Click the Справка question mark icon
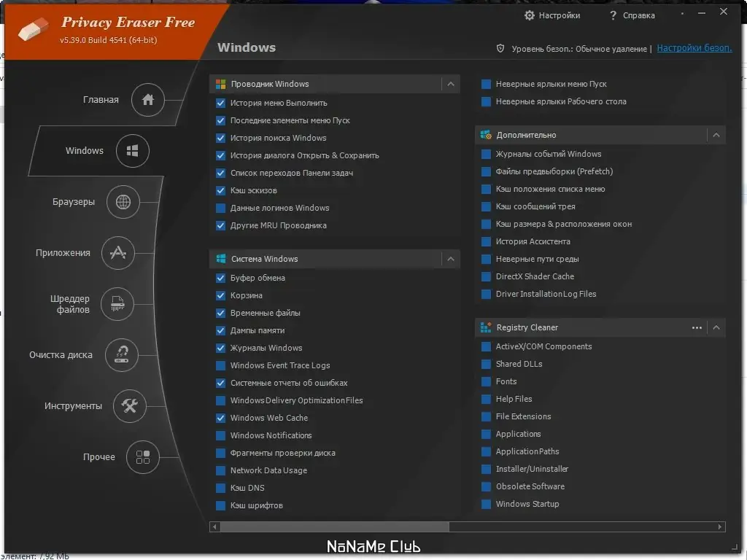Screen dimensions: 747x560 click(613, 15)
